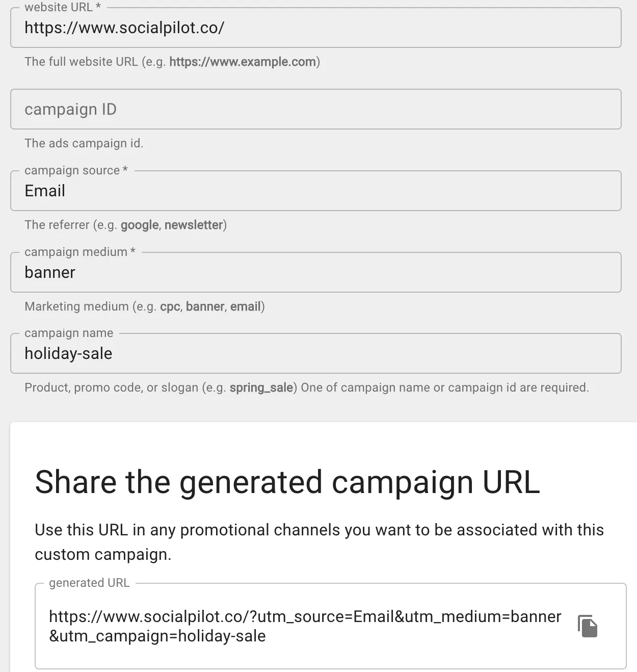Screen dimensions: 637x672
Task: Click the bold 'google' referrer example
Action: 139,225
